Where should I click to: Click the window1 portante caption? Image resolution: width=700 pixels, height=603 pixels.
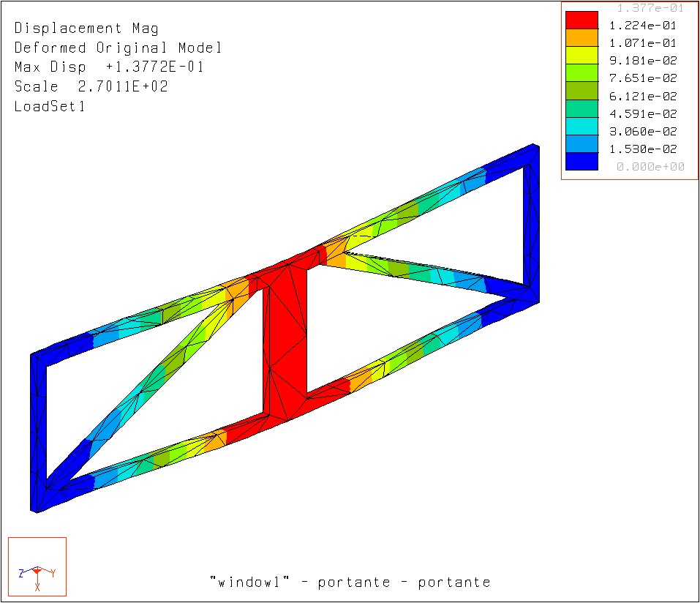click(x=350, y=582)
